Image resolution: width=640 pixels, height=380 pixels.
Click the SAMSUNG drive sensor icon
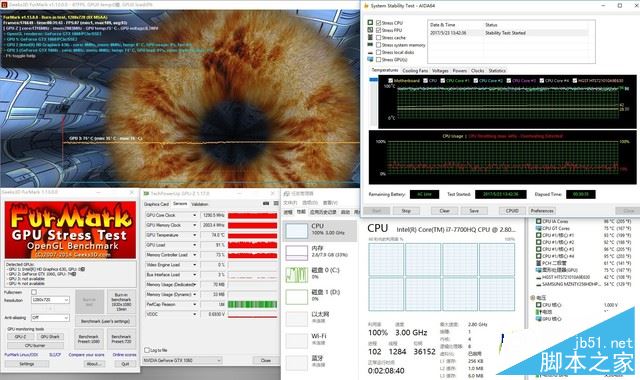pyautogui.click(x=539, y=284)
